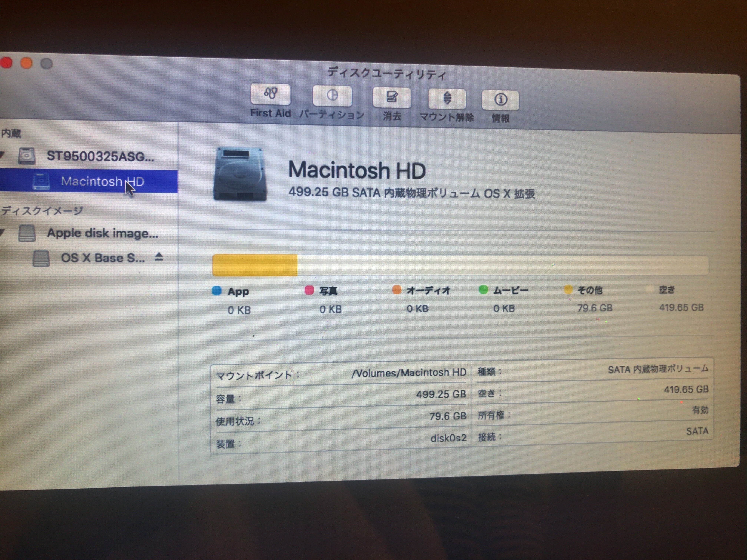This screenshot has width=747, height=560.
Task: Click the マウント解除 unmount icon
Action: pos(447,99)
